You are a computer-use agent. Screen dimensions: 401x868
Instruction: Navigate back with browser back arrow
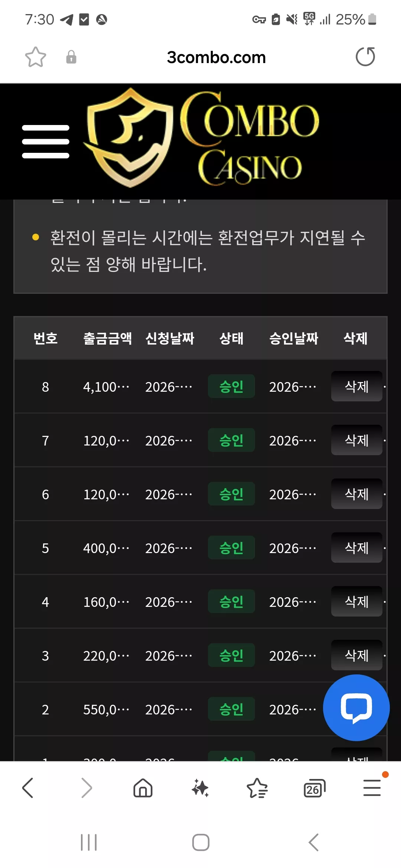[28, 788]
